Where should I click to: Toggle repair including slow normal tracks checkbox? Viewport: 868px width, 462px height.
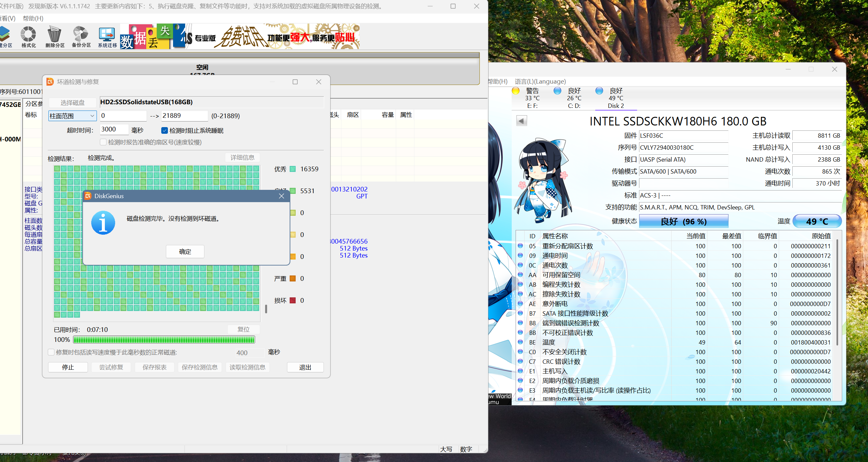point(51,352)
